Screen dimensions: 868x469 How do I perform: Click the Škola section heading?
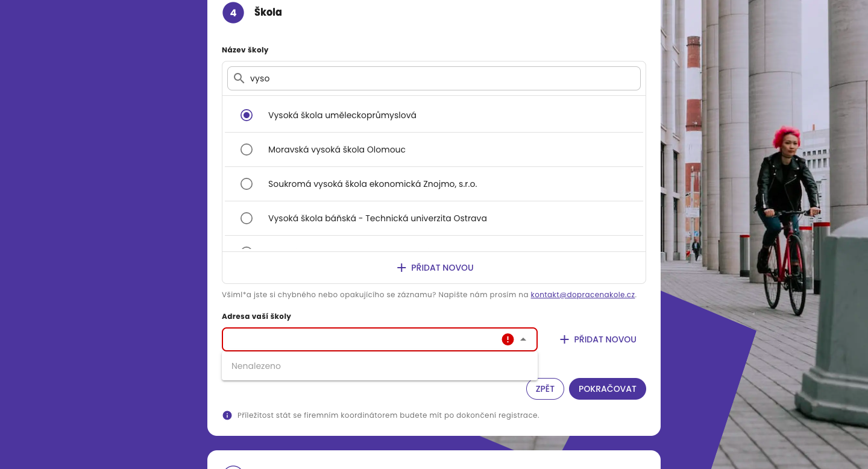point(268,12)
